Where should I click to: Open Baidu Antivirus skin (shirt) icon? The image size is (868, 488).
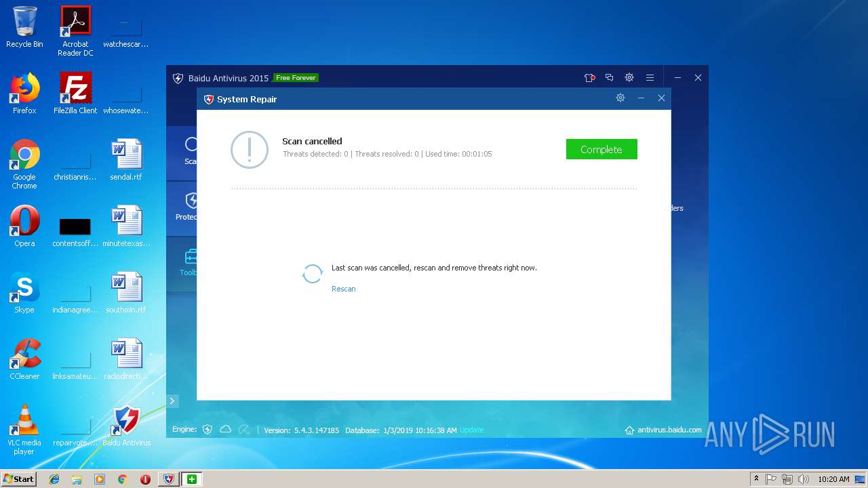[x=589, y=78]
